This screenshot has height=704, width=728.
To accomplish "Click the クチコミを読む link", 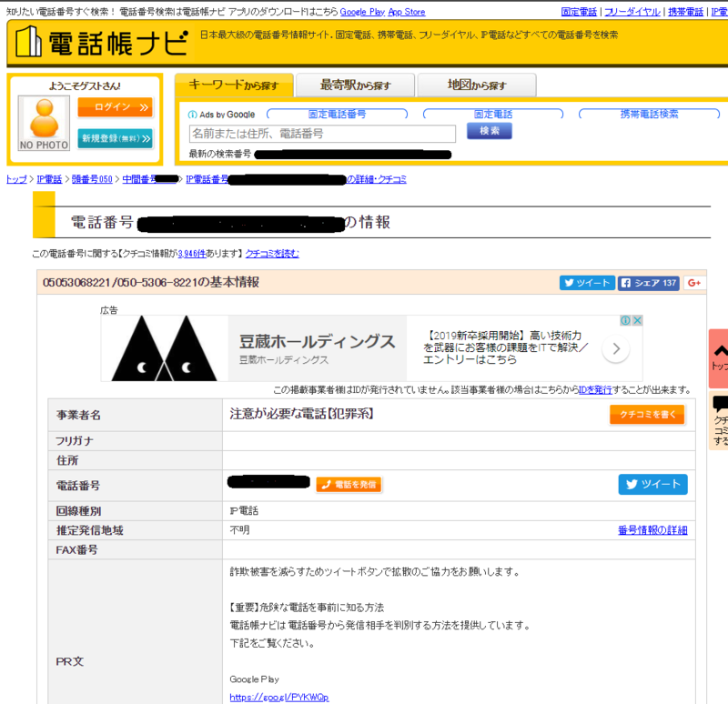I will coord(272,254).
